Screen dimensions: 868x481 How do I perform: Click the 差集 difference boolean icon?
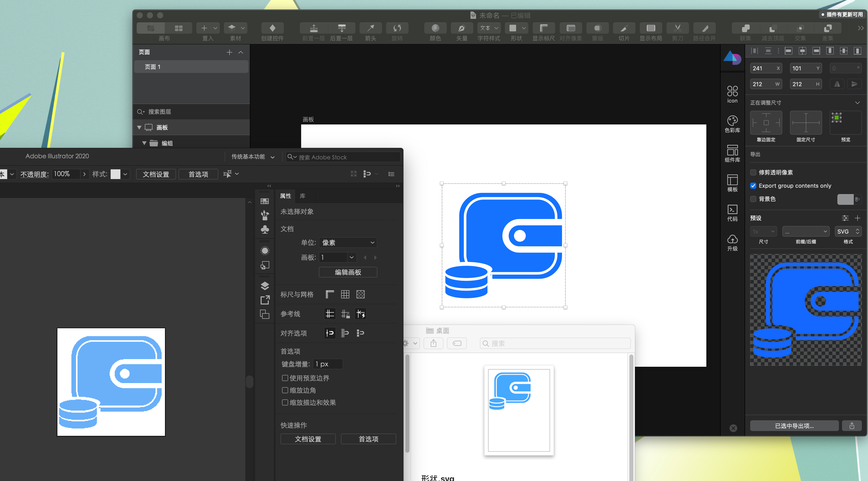point(827,28)
